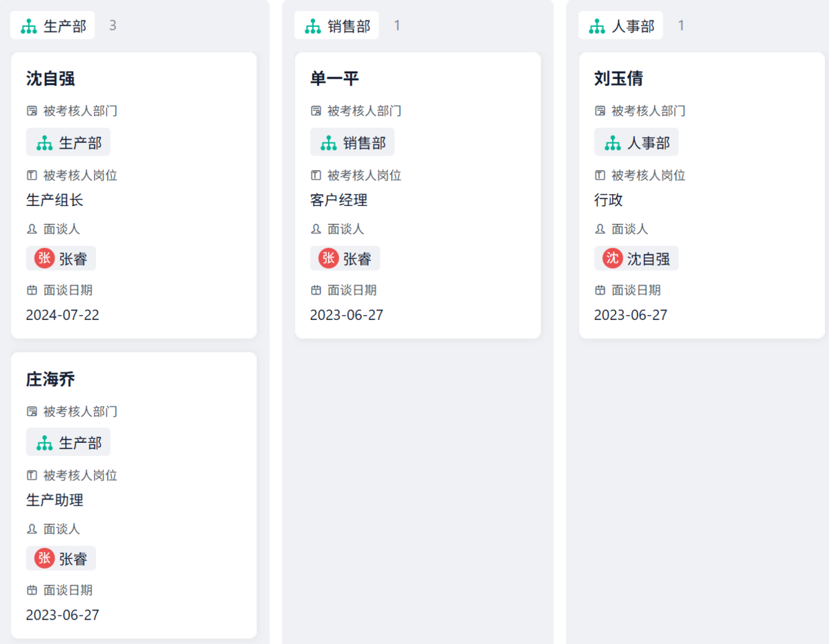Select the 生产部 group header label

click(x=65, y=26)
